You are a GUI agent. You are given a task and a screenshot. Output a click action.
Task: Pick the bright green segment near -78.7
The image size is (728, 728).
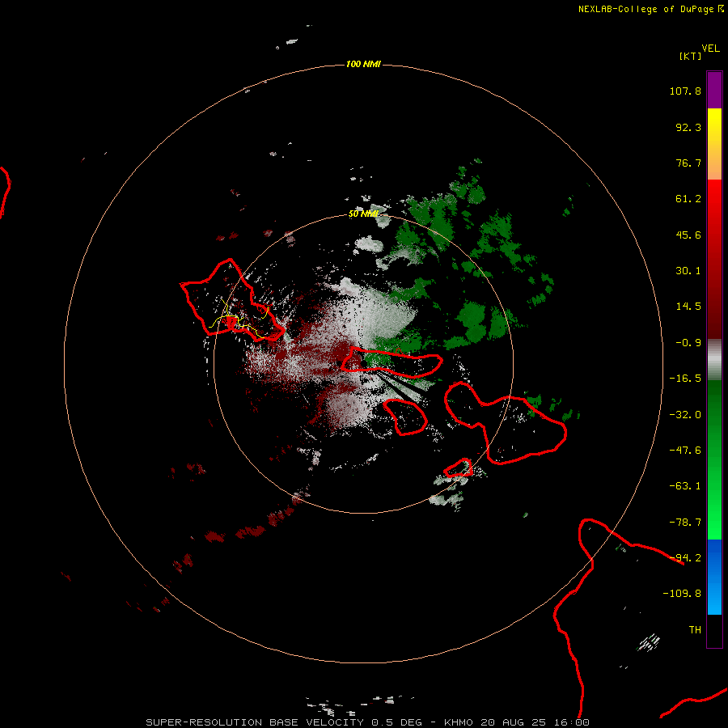pyautogui.click(x=714, y=523)
